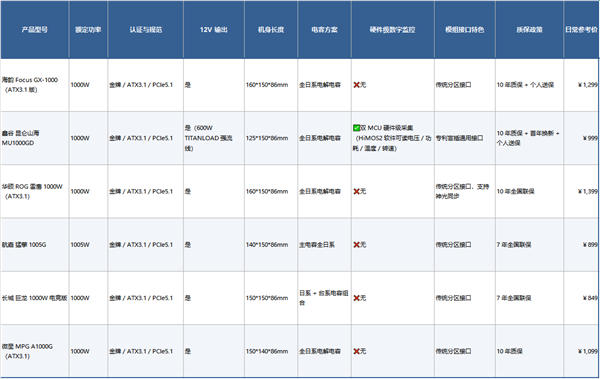The height and width of the screenshot is (379, 600).
Task: Click the 1005W rated power cell
Action: [88, 245]
